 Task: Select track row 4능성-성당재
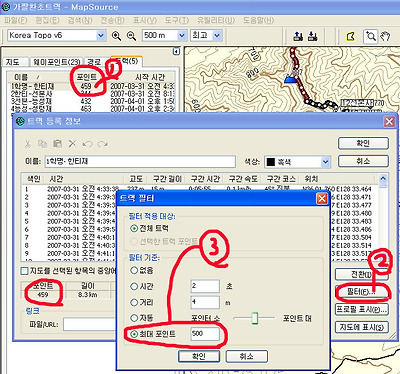tap(92, 108)
